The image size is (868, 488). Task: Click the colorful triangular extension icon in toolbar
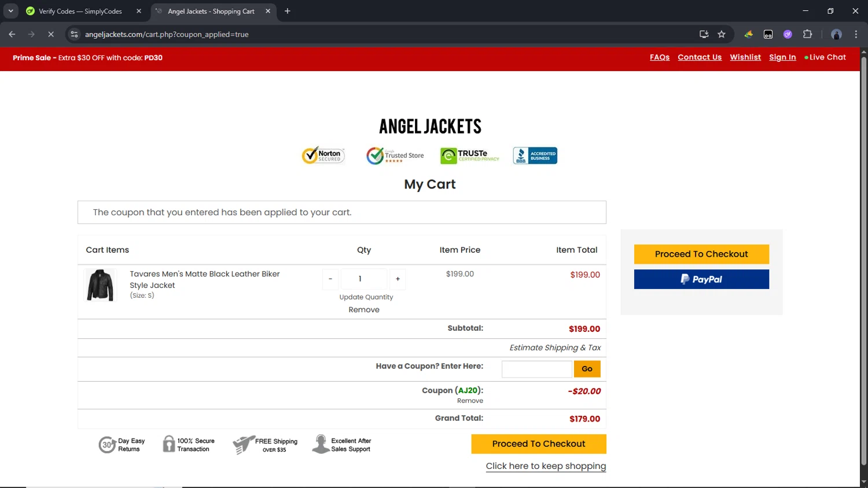749,34
